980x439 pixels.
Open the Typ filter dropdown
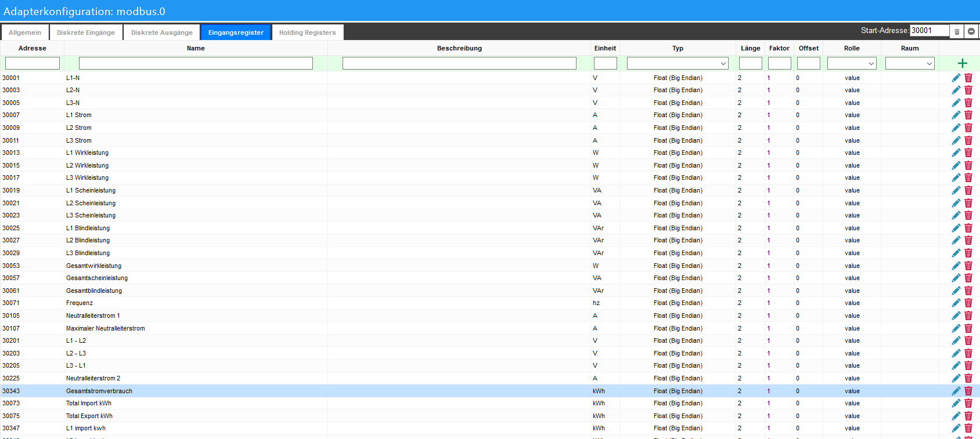[678, 63]
